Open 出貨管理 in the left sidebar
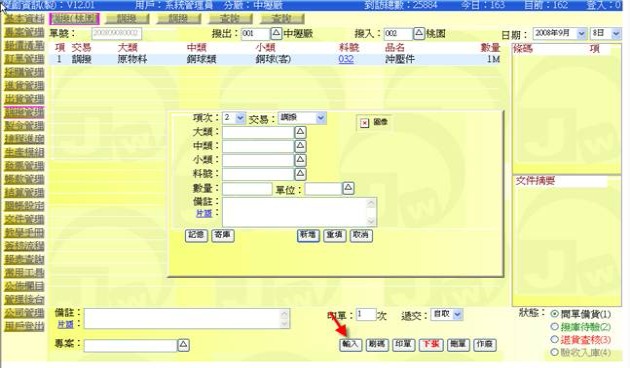Viewport: 630px width, 368px height. (x=25, y=99)
